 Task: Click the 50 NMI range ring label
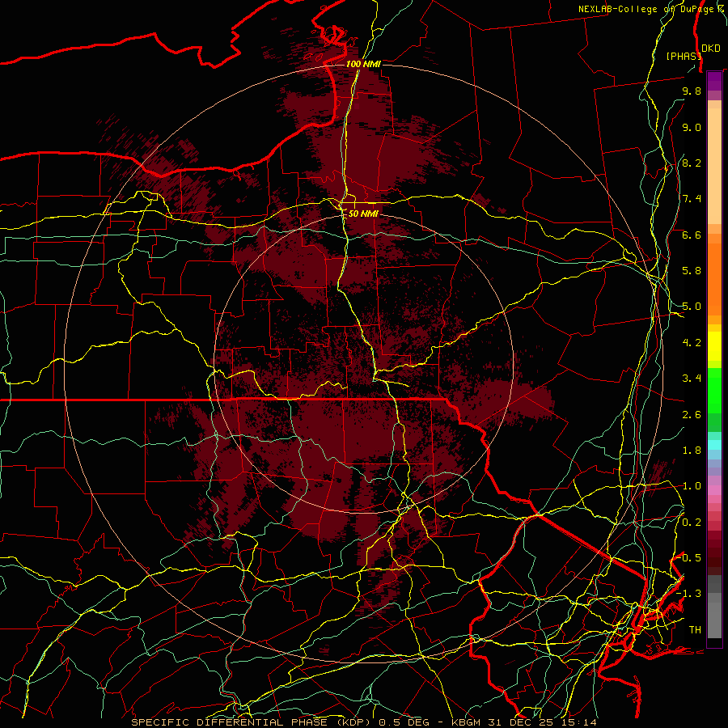click(363, 214)
